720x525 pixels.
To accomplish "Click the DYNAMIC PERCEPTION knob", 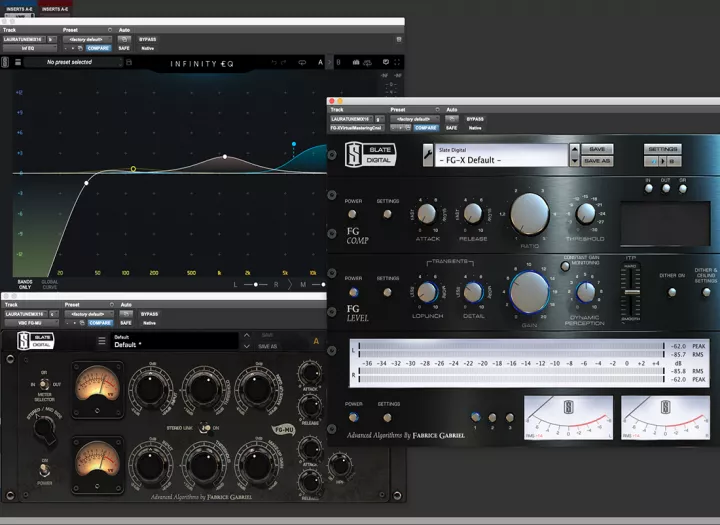I will coord(585,292).
